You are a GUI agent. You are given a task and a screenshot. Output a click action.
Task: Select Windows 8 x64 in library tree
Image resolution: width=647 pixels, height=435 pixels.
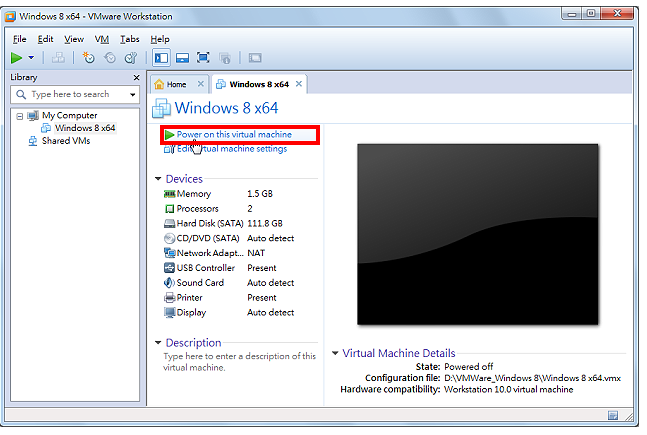(85, 128)
